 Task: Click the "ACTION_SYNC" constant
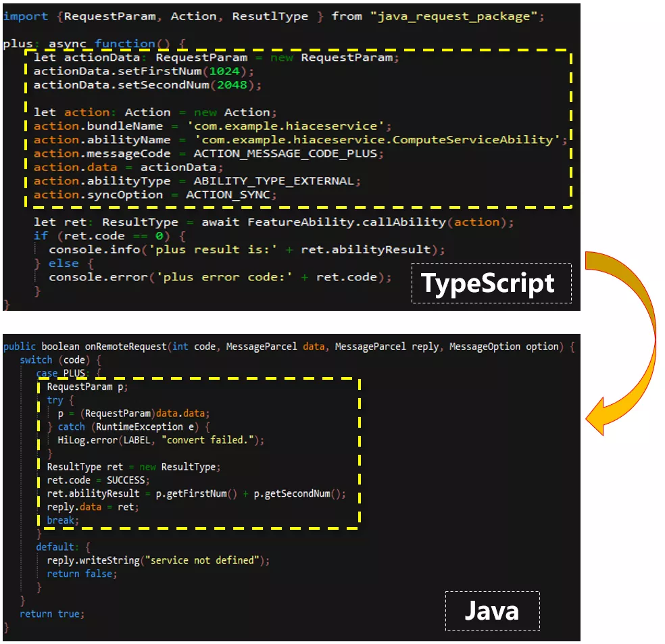pos(228,195)
